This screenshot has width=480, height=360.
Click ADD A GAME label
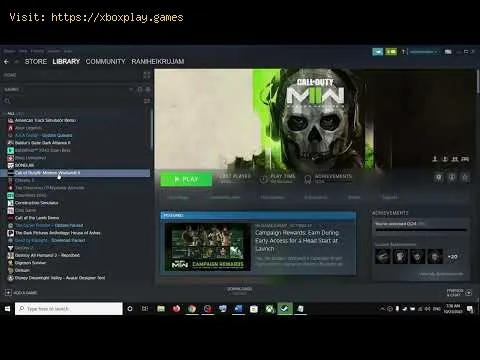point(25,293)
